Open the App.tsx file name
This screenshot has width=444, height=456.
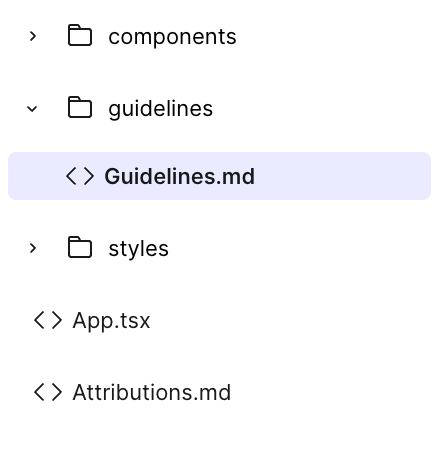(111, 321)
